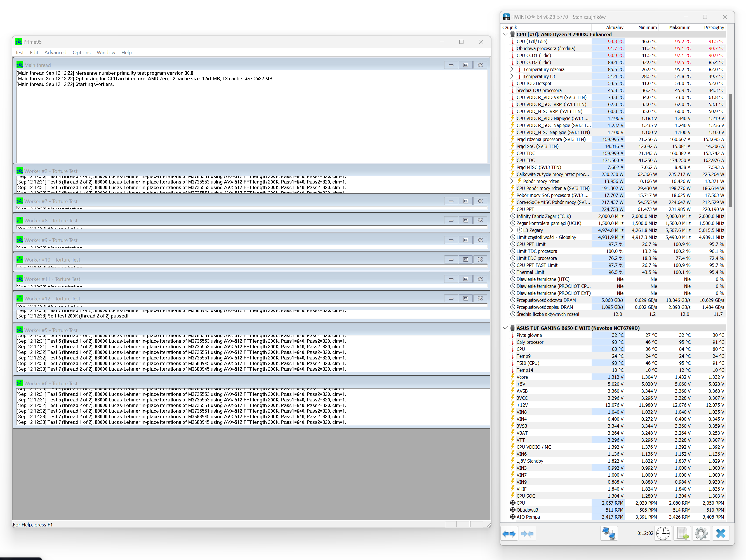Start sensor logging with the sheet-plus icon
The image size is (746, 560).
tap(682, 533)
